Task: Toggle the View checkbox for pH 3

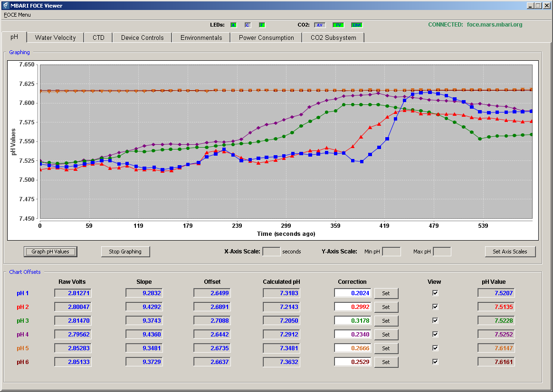Action: point(435,320)
